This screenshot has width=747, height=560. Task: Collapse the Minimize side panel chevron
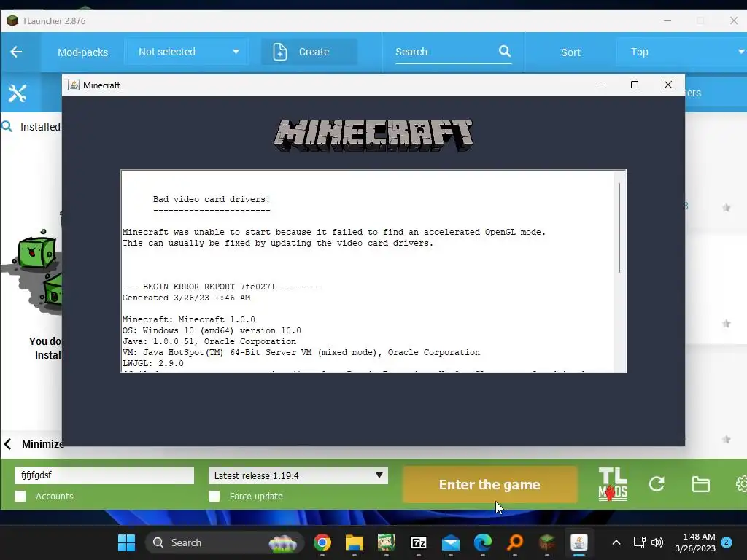[x=7, y=444]
